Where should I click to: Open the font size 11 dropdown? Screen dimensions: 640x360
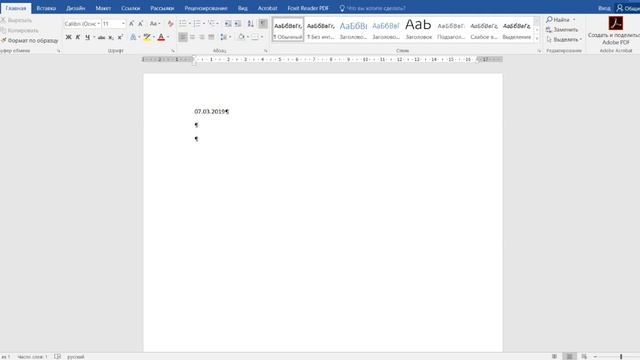click(x=123, y=24)
